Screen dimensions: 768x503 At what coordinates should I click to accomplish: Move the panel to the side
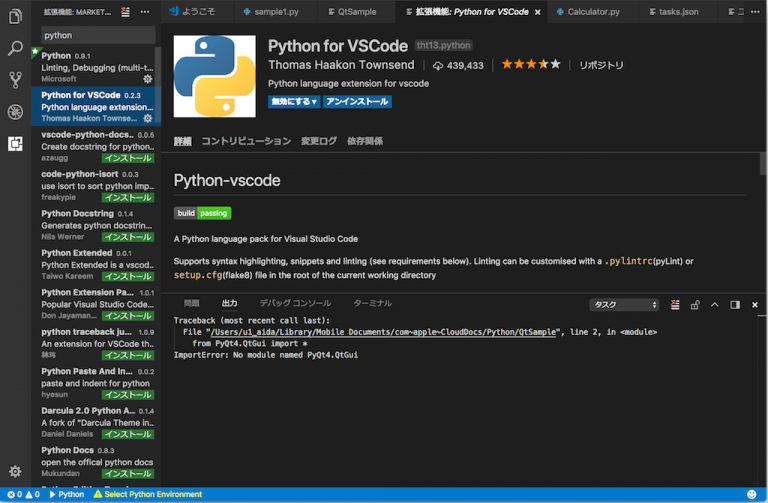735,305
